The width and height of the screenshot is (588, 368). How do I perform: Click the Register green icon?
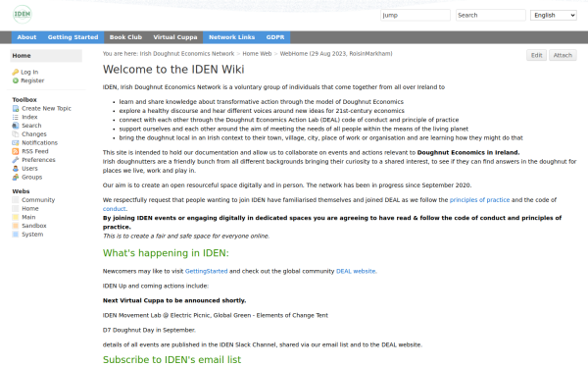coord(16,80)
